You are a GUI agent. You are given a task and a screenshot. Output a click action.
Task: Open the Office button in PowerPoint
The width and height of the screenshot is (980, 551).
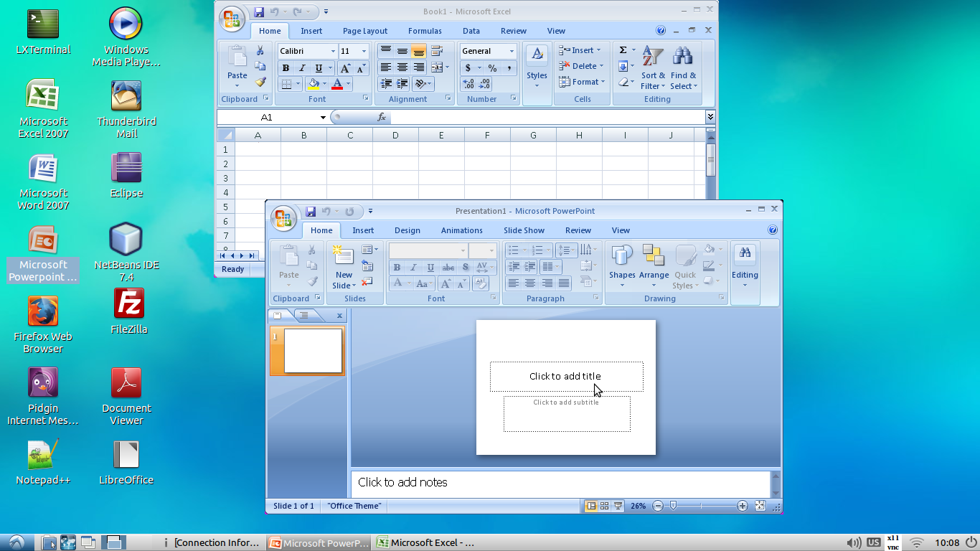coord(284,219)
